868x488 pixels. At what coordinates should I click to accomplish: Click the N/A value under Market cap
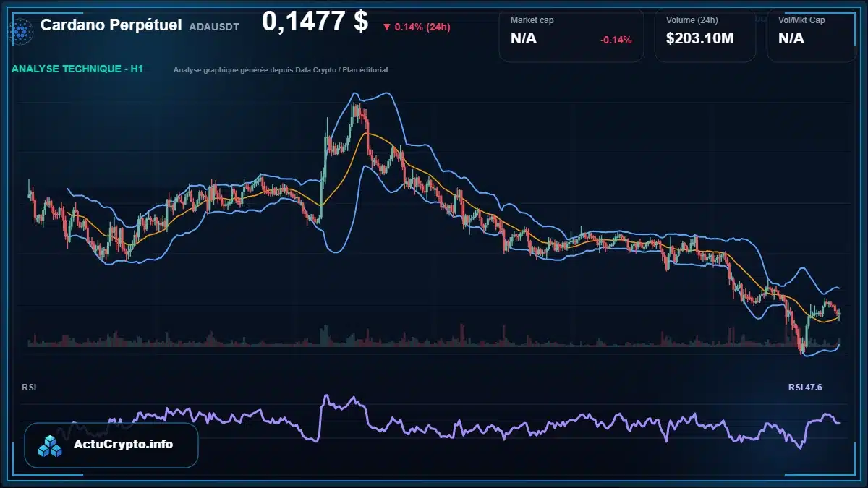coord(524,39)
